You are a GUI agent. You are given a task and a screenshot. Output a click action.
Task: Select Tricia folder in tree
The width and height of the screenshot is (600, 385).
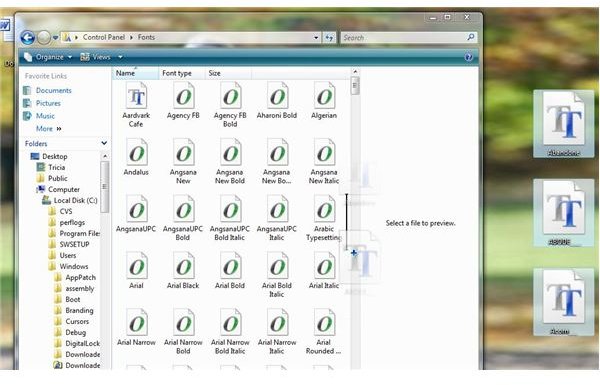(x=51, y=167)
